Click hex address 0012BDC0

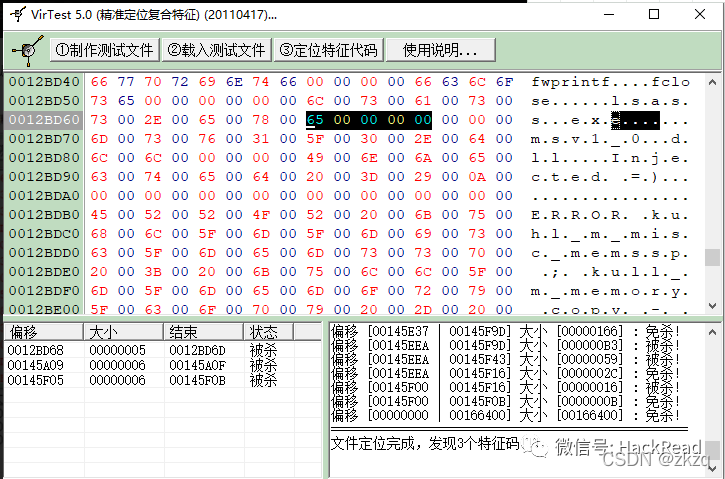coord(44,233)
